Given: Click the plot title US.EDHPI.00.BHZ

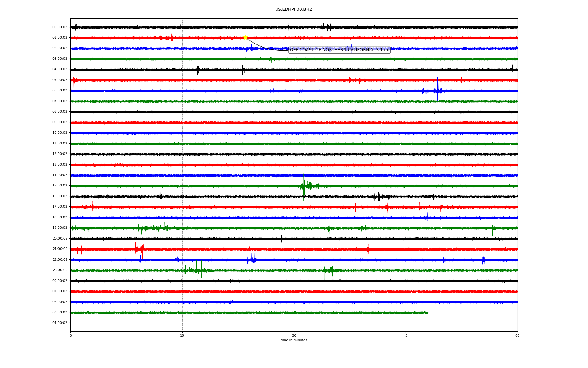Looking at the screenshot, I should [x=294, y=10].
